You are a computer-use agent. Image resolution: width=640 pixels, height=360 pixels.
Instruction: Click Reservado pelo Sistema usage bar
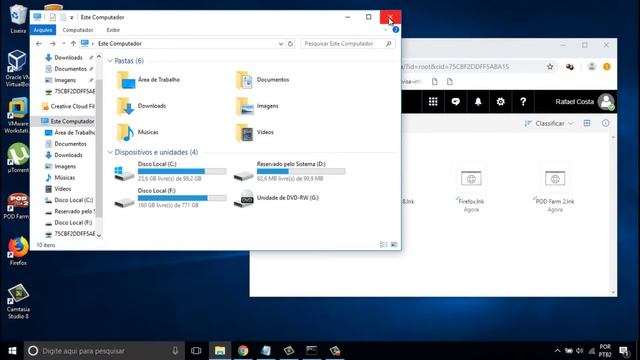[x=301, y=171]
